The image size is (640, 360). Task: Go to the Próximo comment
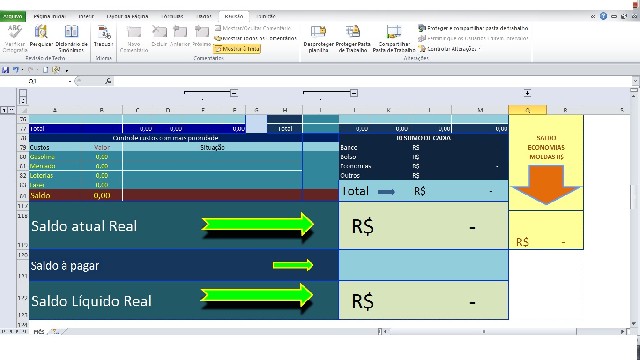tap(201, 36)
